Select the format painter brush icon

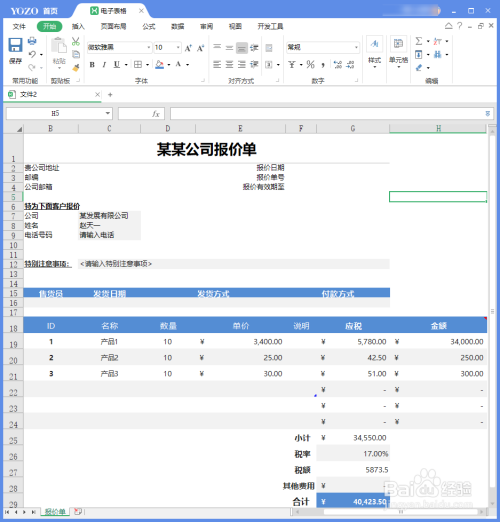pos(76,68)
